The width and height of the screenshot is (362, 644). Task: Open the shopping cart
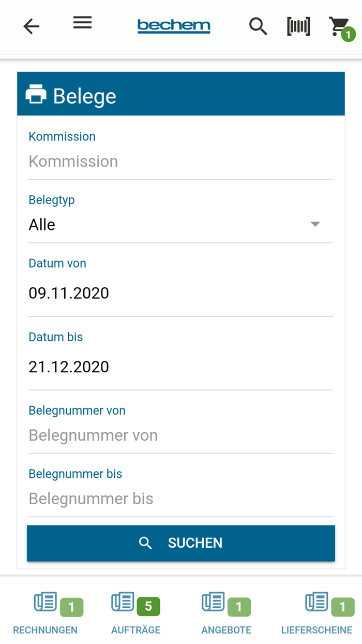coord(340,26)
